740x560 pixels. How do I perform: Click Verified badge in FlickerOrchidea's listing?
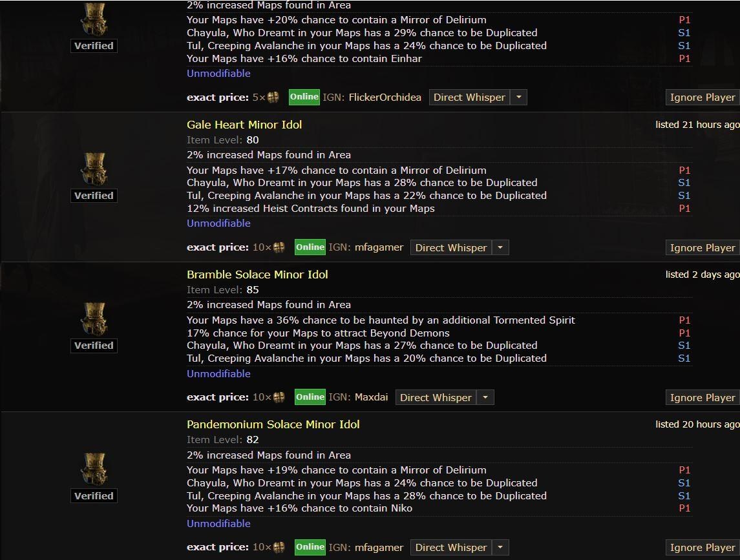tap(94, 46)
